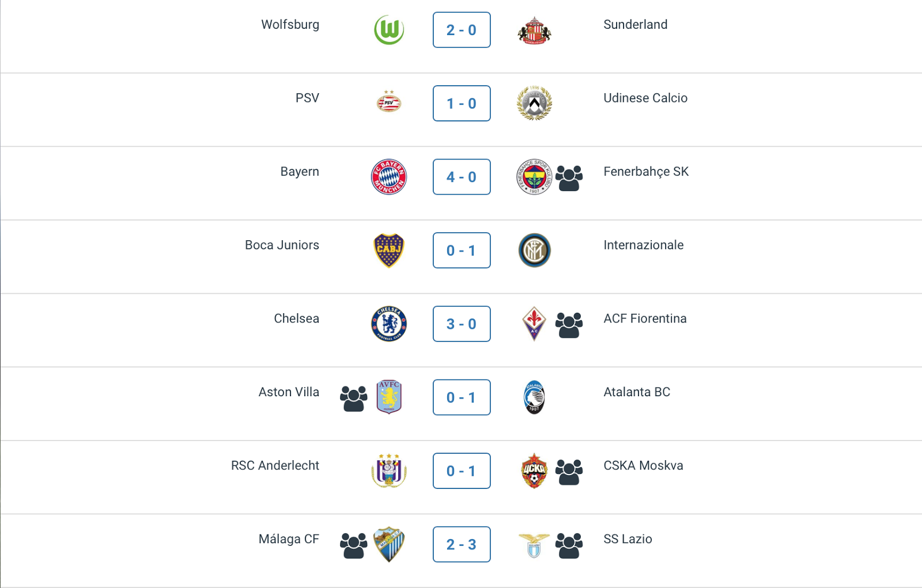Click the Wolfsburg club crest
Viewport: 922px width, 588px height.
click(389, 30)
